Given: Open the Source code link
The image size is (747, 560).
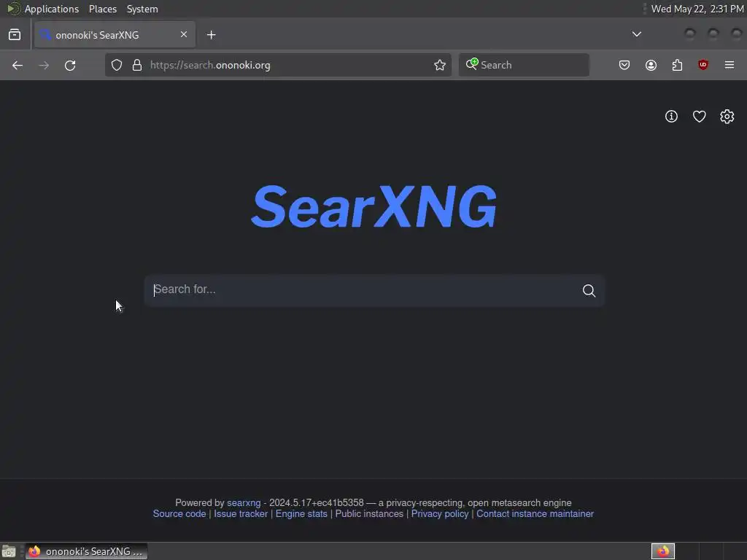Looking at the screenshot, I should click(x=179, y=514).
